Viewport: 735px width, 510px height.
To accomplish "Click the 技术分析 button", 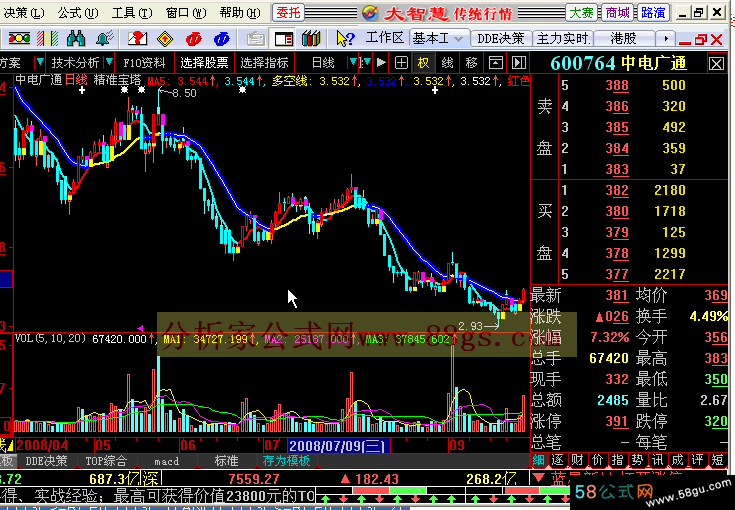I will click(75, 62).
